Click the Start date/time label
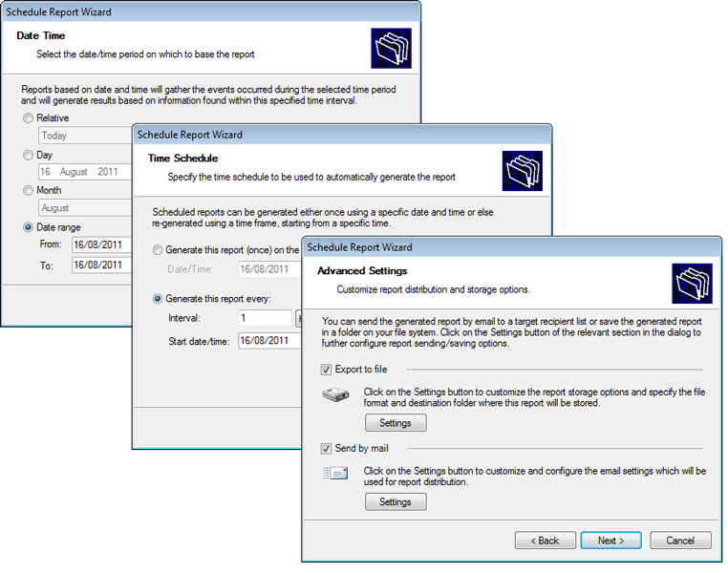This screenshot has height=573, width=728. (199, 342)
